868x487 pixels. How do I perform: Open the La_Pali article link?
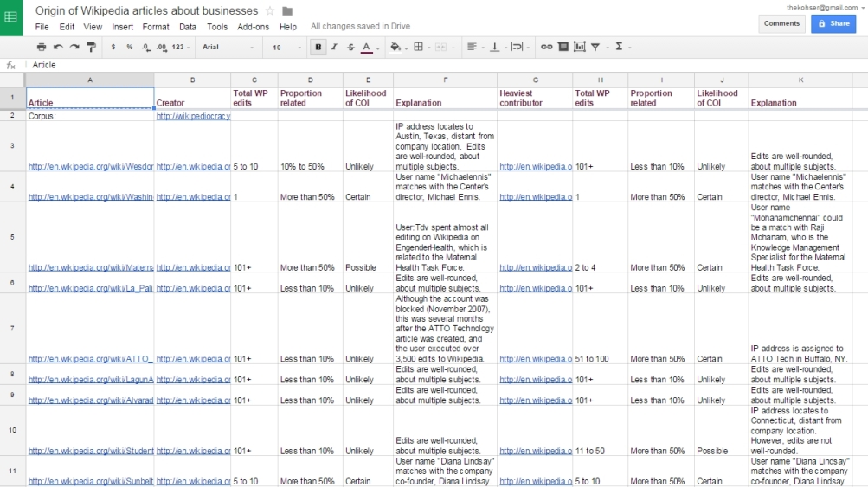(x=91, y=288)
